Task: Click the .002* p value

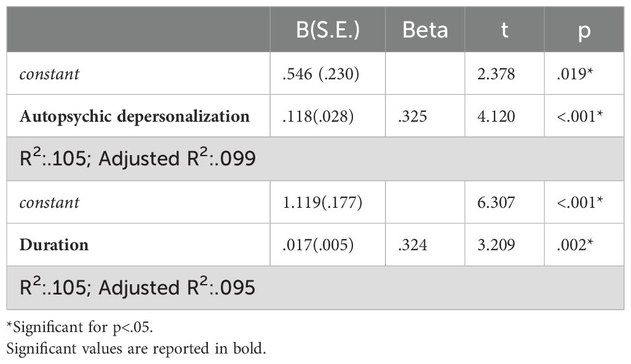Action: 574,245
